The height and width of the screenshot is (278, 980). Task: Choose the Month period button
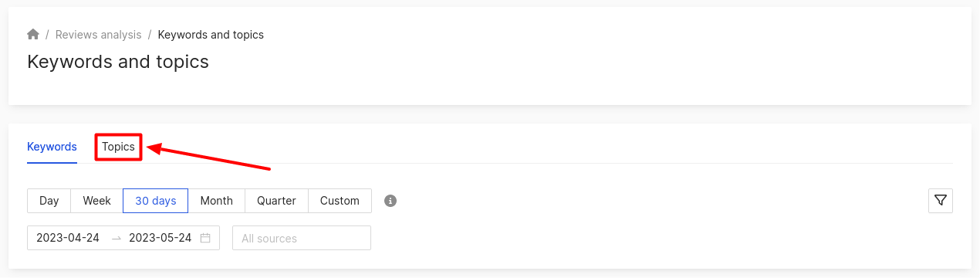pyautogui.click(x=217, y=201)
